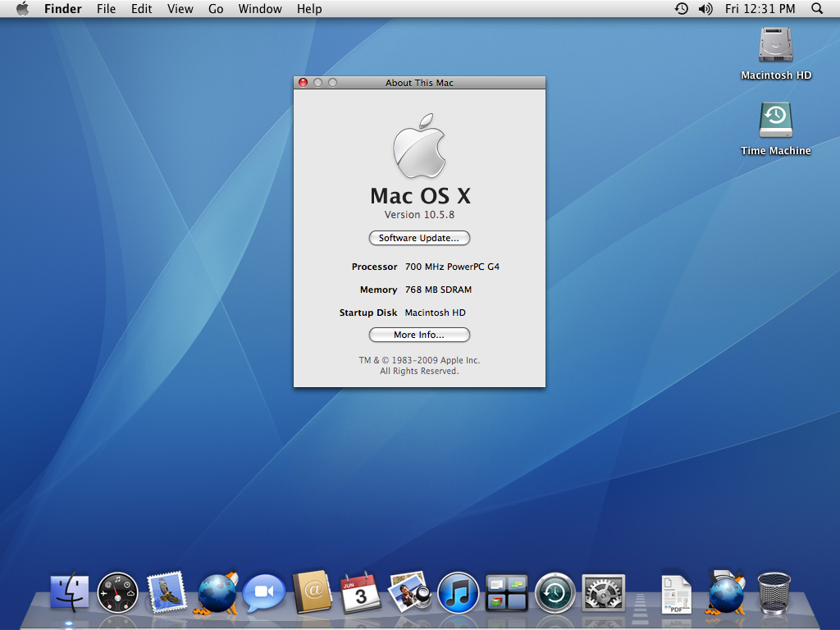Image resolution: width=840 pixels, height=630 pixels.
Task: Click the Memory label
Action: point(378,290)
